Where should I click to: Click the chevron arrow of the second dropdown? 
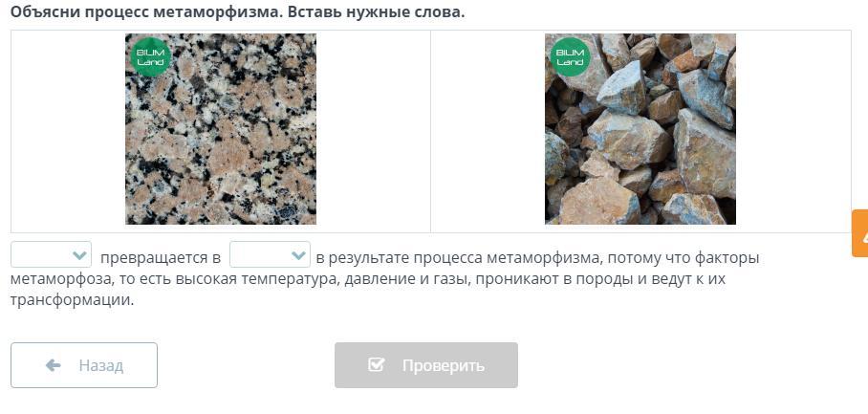pyautogui.click(x=298, y=255)
